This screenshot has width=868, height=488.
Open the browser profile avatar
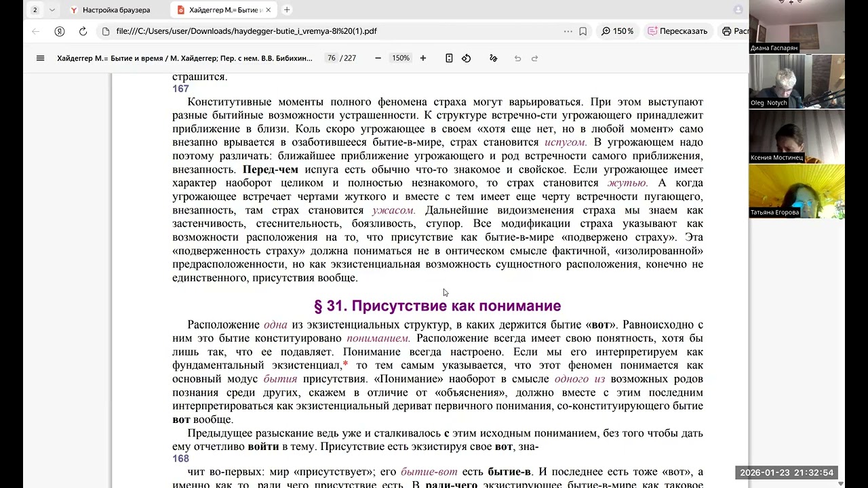point(738,9)
